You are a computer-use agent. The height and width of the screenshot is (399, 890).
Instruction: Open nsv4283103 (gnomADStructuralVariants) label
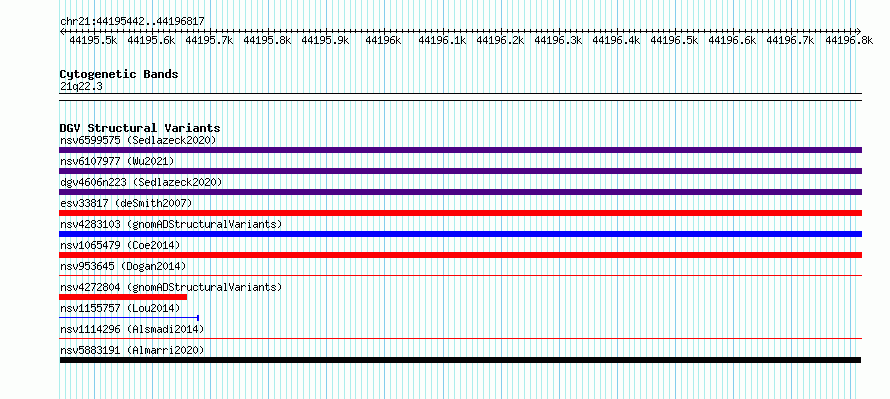[x=171, y=224]
